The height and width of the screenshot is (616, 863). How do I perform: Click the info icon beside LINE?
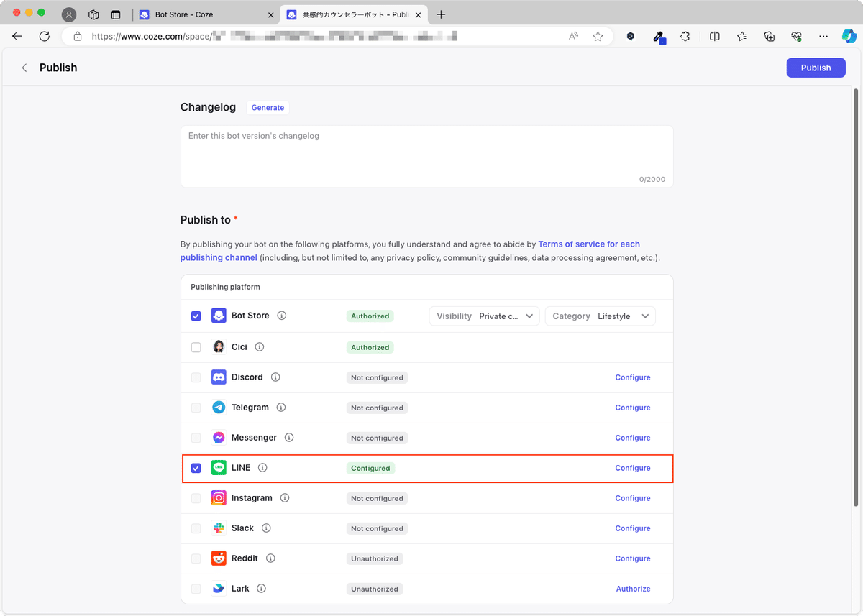click(x=262, y=468)
